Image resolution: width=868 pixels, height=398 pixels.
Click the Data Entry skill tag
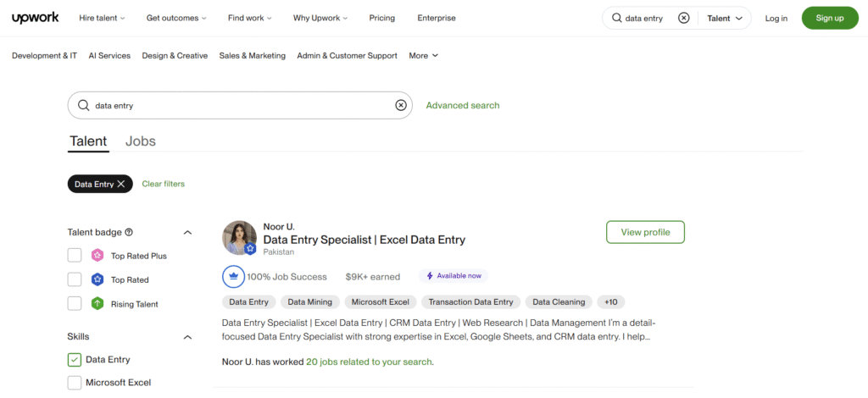249,301
